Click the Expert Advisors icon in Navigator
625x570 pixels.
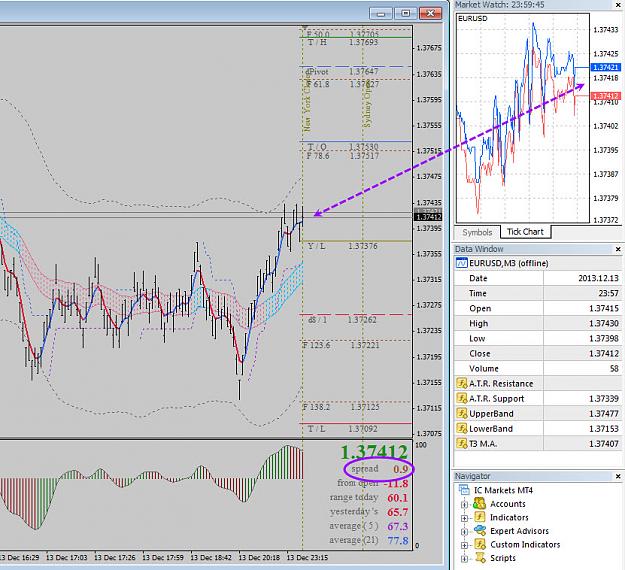pyautogui.click(x=480, y=531)
